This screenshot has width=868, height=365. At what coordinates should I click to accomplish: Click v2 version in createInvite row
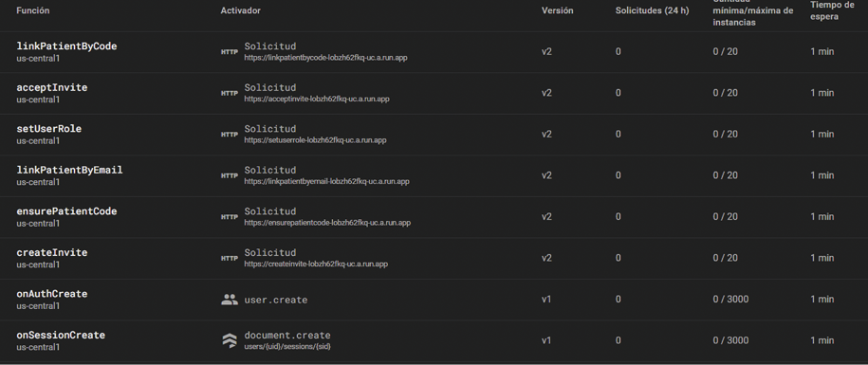point(547,258)
